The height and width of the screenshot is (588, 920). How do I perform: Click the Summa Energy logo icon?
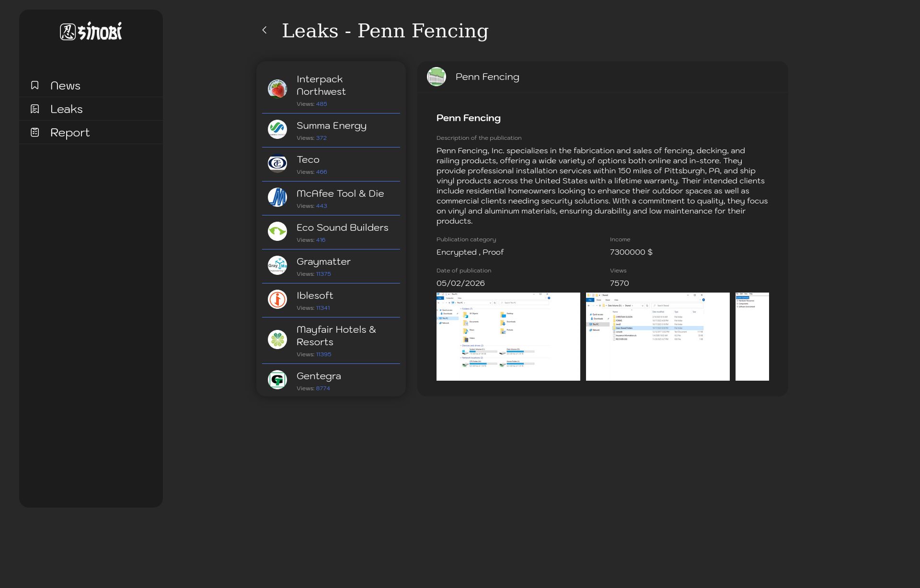tap(277, 129)
